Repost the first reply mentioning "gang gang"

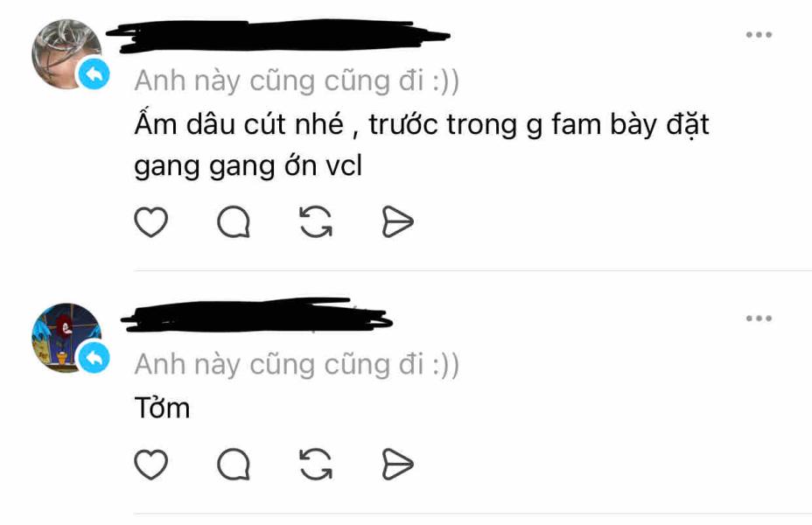pyautogui.click(x=316, y=222)
